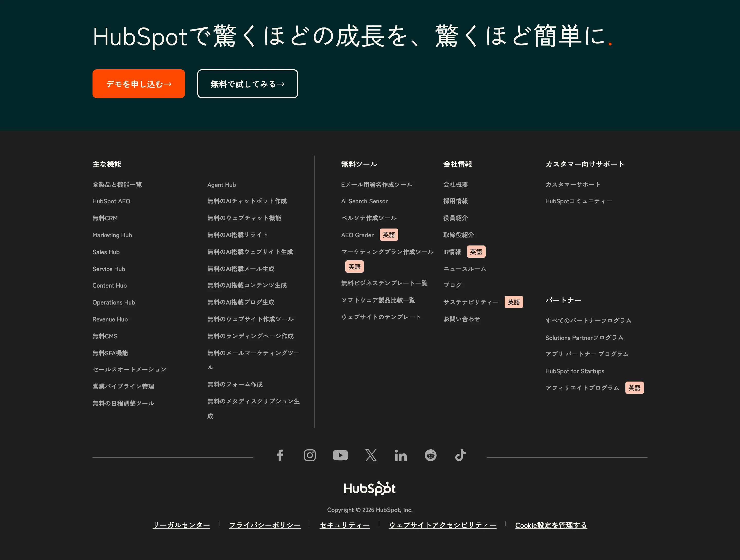This screenshot has height=560, width=740.
Task: Click the HubSpot logo in footer
Action: pyautogui.click(x=370, y=488)
